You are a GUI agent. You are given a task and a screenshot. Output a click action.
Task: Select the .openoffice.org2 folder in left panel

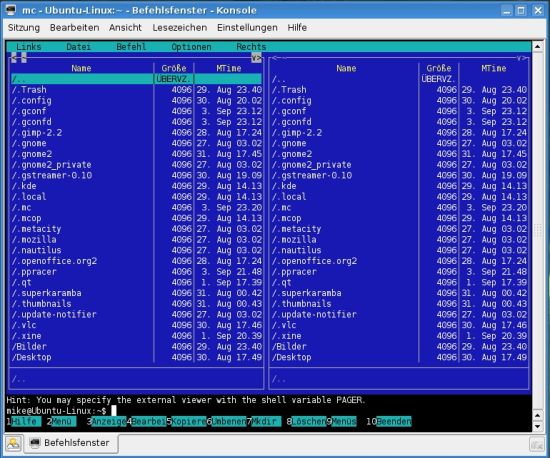coord(54,261)
